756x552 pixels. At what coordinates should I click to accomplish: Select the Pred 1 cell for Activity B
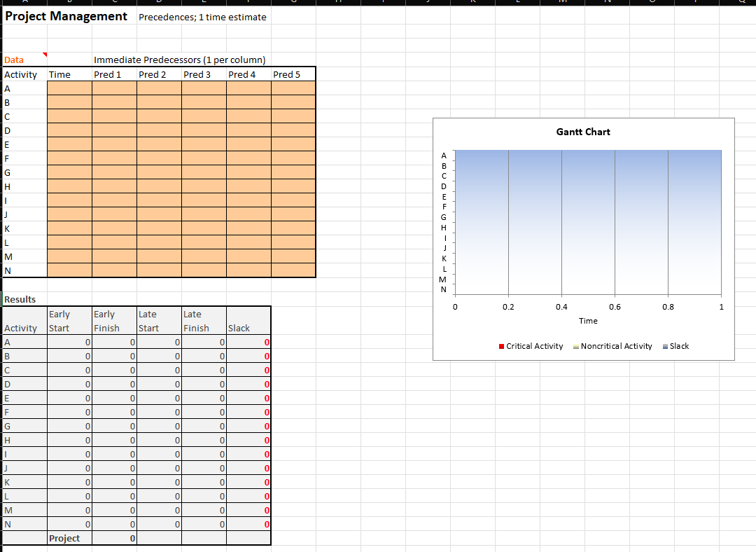pyautogui.click(x=113, y=102)
